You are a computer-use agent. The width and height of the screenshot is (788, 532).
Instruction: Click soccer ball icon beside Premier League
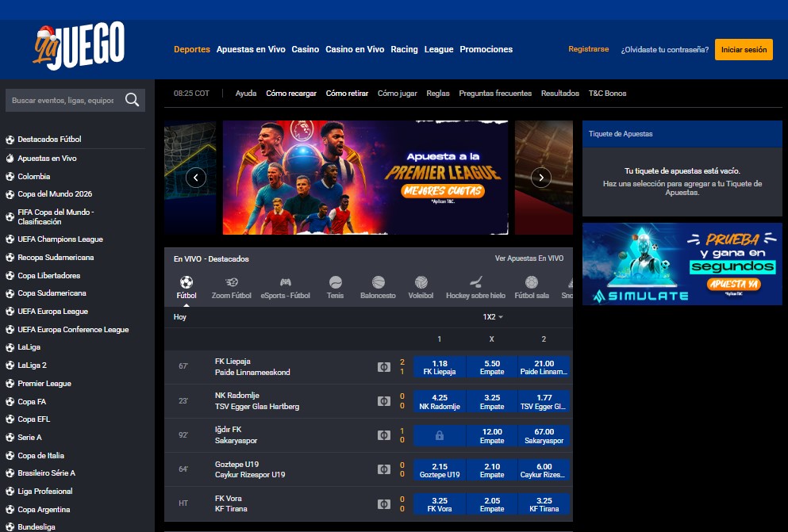10,384
